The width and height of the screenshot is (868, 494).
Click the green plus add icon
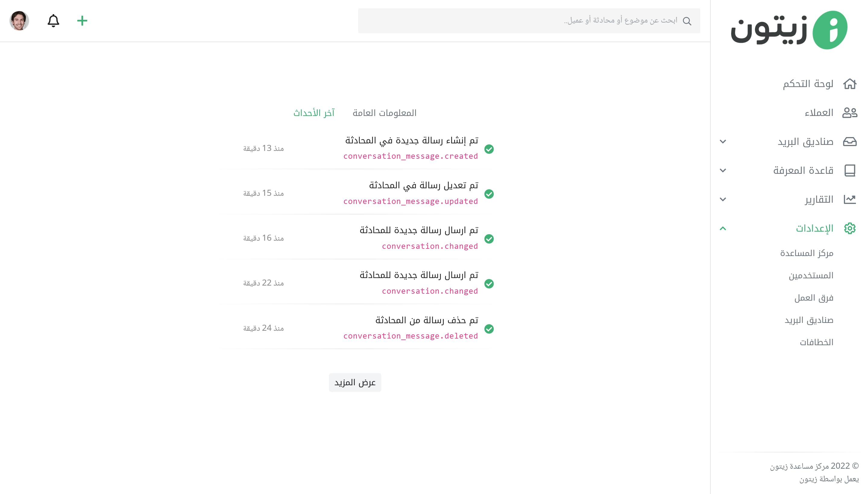click(x=82, y=21)
